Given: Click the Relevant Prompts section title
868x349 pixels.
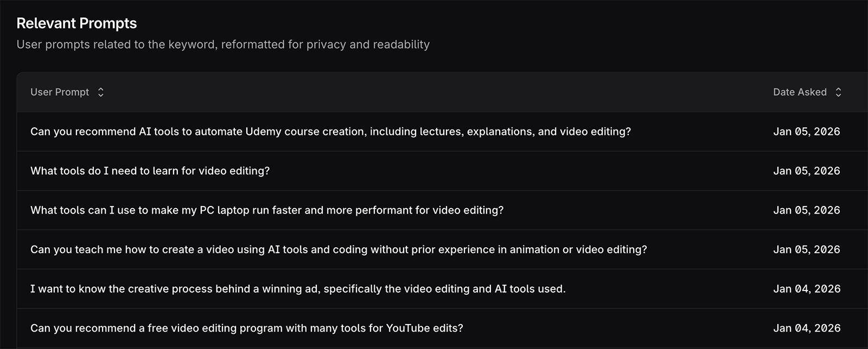Looking at the screenshot, I should (x=76, y=23).
